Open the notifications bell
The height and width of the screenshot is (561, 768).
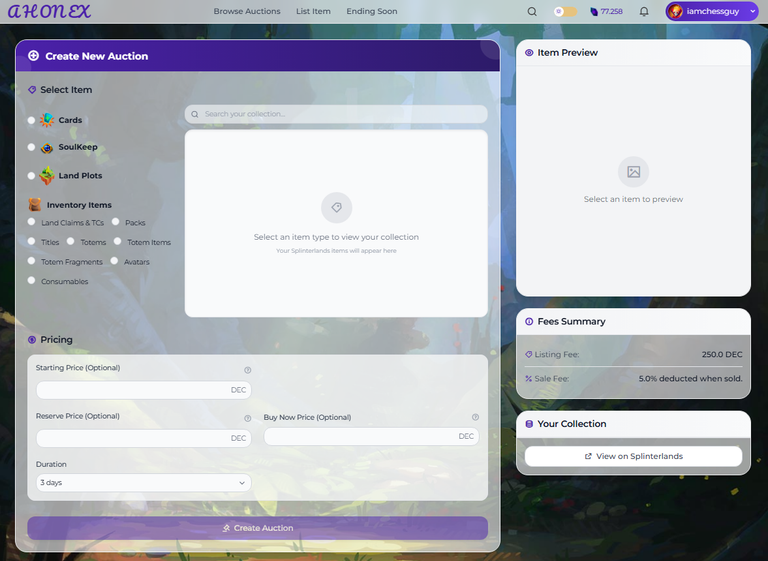[x=644, y=11]
